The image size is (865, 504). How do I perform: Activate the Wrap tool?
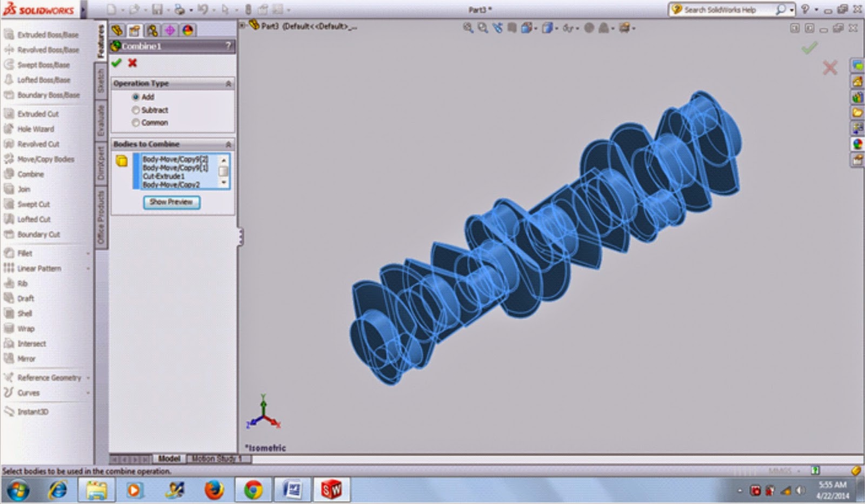(x=19, y=328)
